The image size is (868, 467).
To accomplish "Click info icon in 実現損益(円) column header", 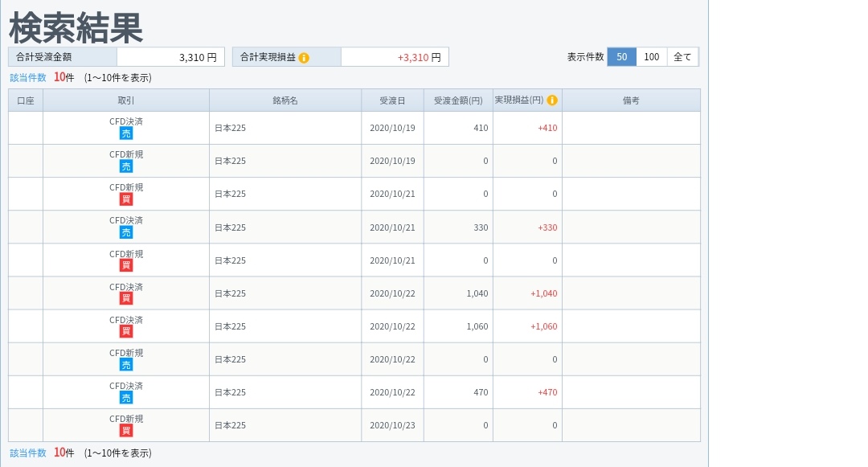I will tap(552, 100).
